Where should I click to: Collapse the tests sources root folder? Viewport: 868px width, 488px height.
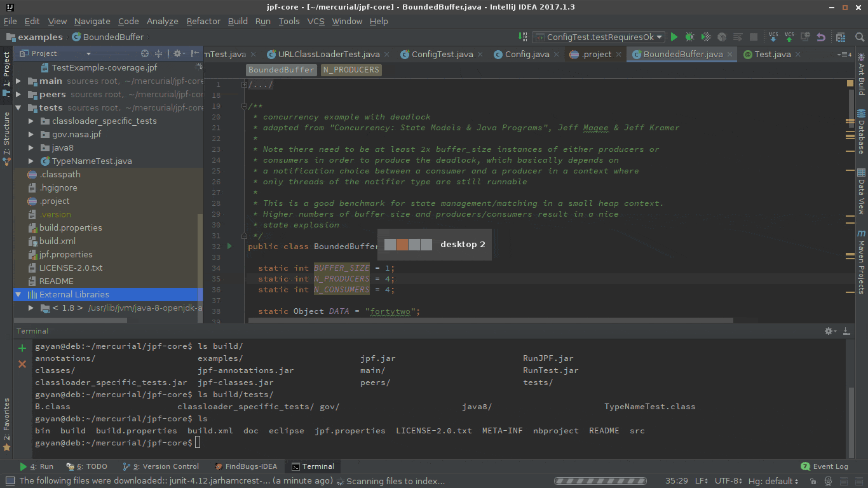click(x=18, y=108)
